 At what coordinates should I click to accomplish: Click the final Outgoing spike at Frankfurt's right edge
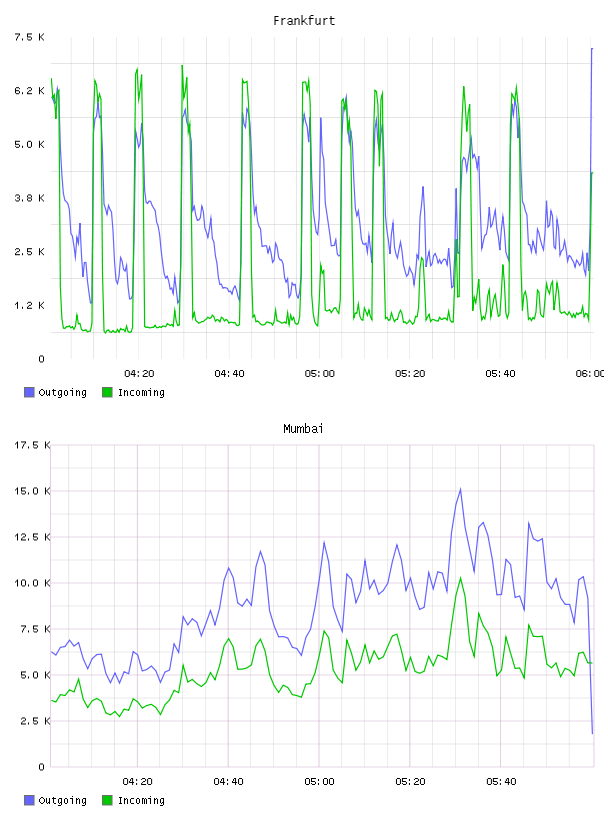pos(592,49)
